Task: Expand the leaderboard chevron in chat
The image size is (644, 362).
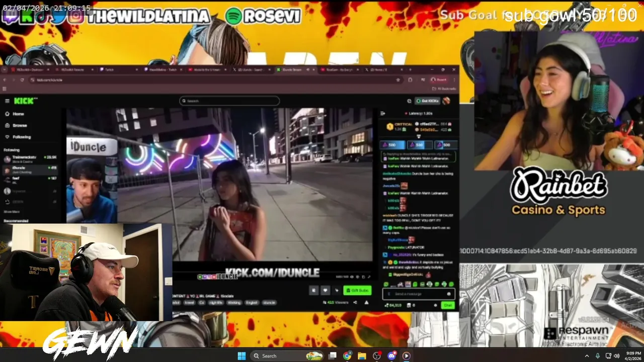Action: click(x=418, y=136)
